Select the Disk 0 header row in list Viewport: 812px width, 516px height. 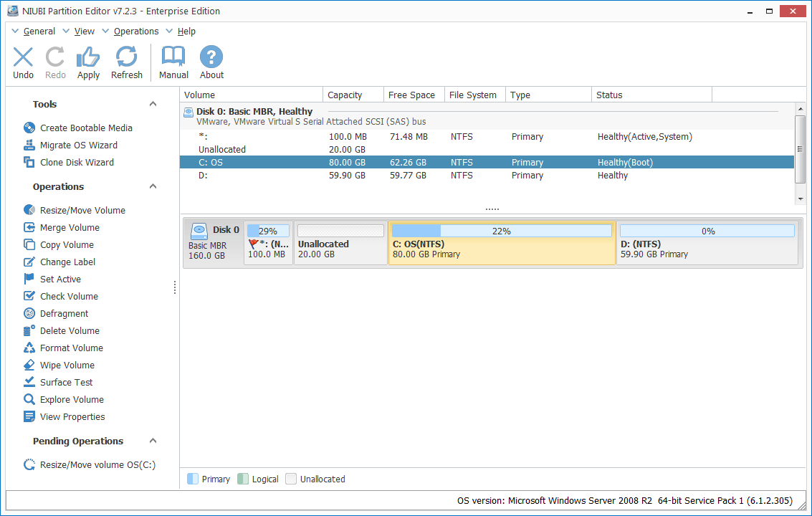coord(487,116)
